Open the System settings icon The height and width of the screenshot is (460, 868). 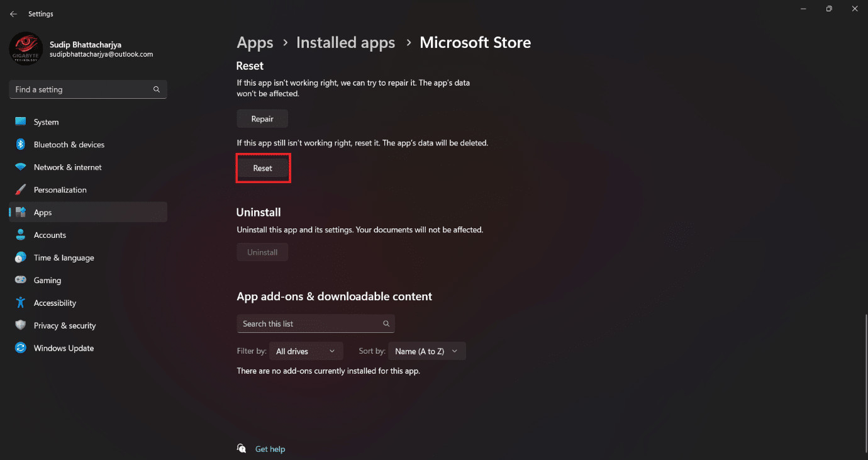[x=21, y=121]
